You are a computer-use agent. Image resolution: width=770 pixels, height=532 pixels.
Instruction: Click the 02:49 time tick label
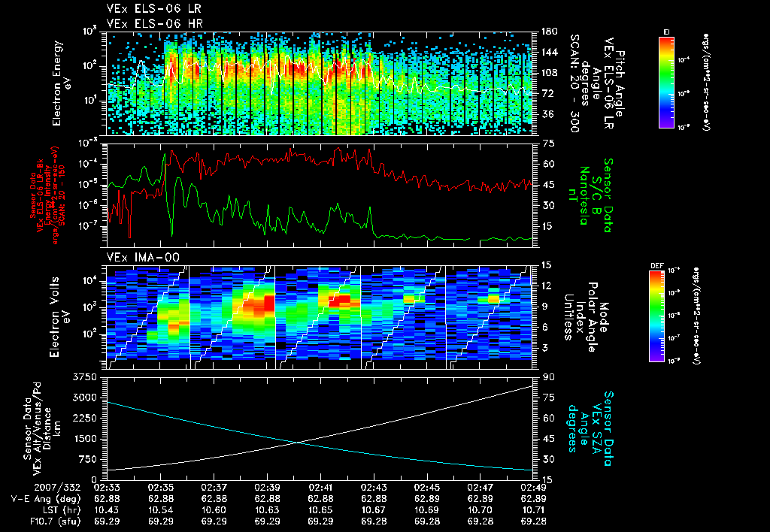point(533,488)
